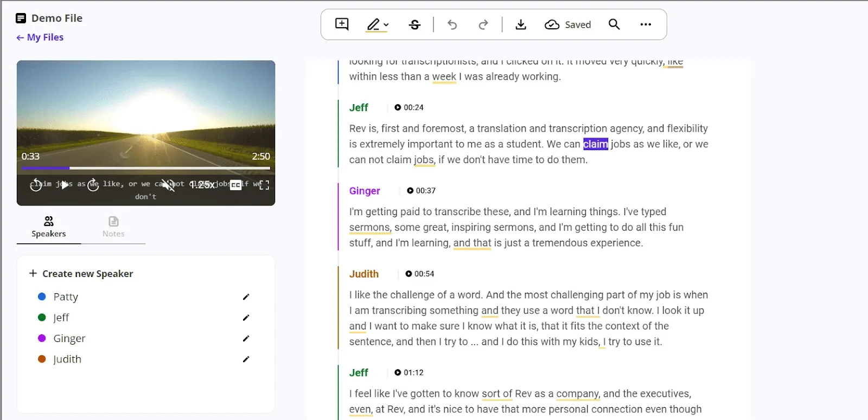The width and height of the screenshot is (868, 420).
Task: Toggle closed captions on the video
Action: [x=235, y=185]
